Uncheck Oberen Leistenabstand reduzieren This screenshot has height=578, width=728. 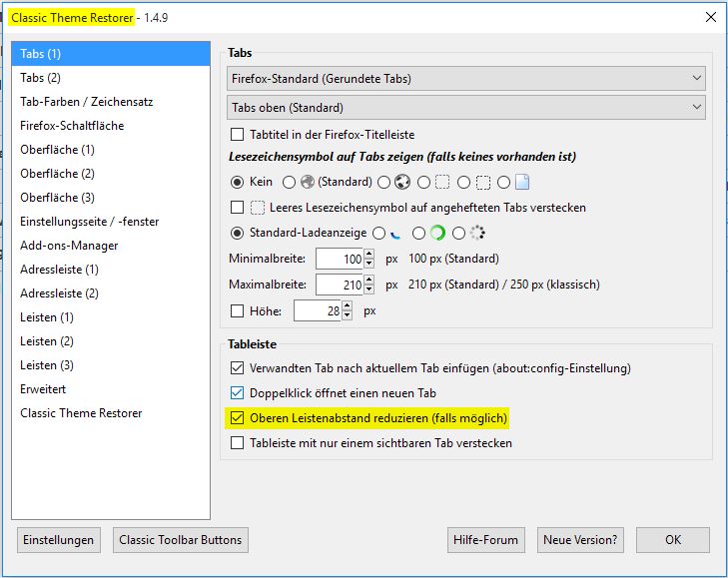click(x=238, y=418)
